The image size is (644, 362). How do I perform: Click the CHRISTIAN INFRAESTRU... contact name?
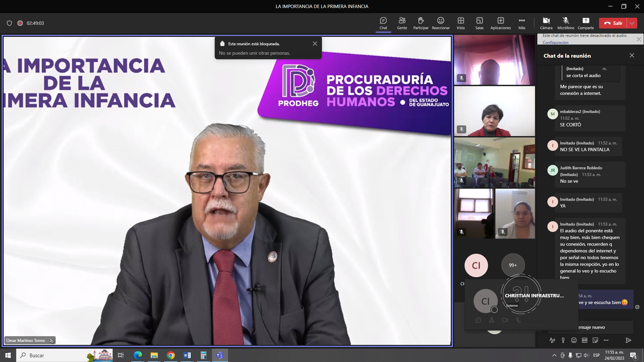click(x=534, y=296)
